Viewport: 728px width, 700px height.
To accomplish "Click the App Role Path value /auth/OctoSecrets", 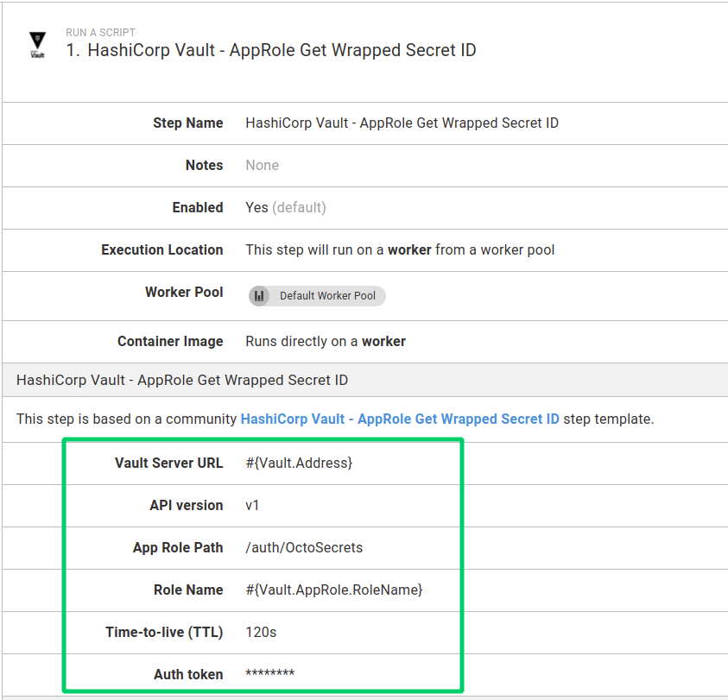I will coord(302,547).
